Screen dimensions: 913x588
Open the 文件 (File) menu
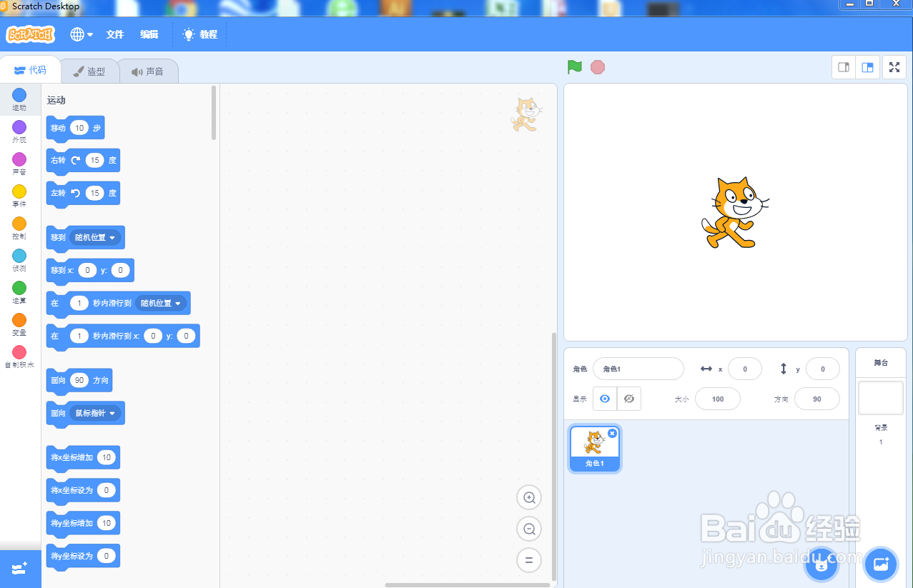pyautogui.click(x=114, y=34)
